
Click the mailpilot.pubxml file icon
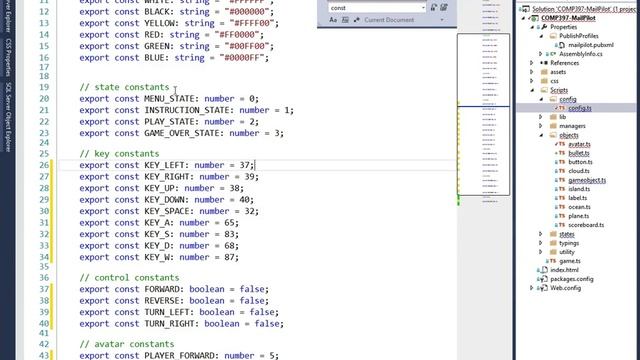tap(562, 45)
